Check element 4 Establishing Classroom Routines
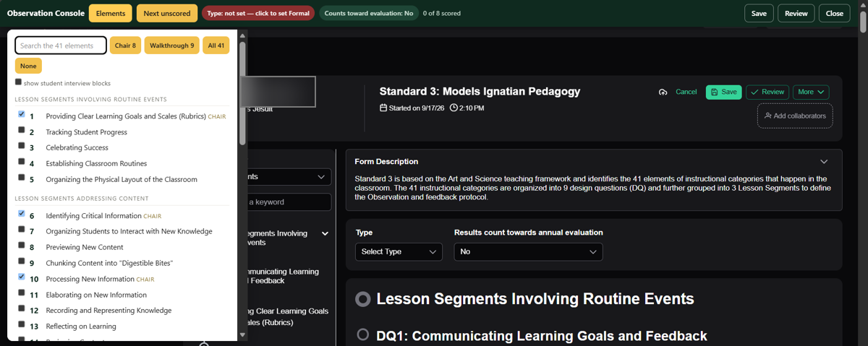868x346 pixels. tap(22, 162)
